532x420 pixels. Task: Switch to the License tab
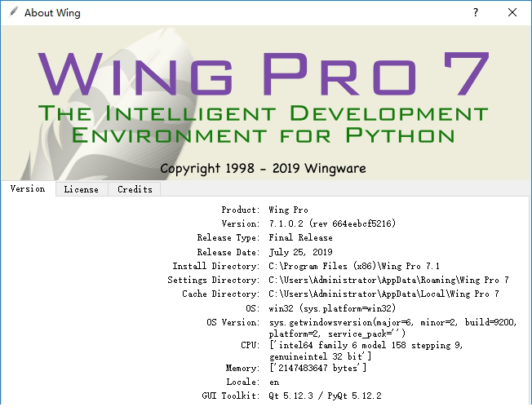click(82, 189)
